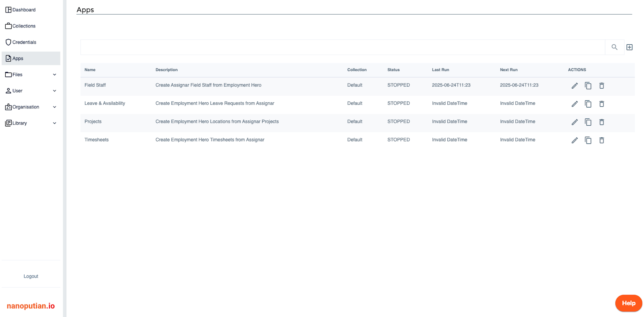The height and width of the screenshot is (317, 644).
Task: Open the Dashboard menu item
Action: coord(31,10)
